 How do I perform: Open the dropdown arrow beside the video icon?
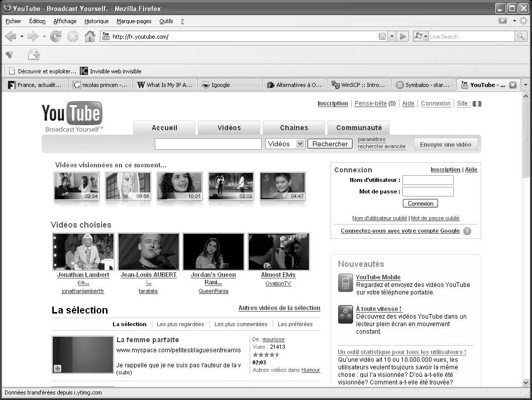point(514,21)
